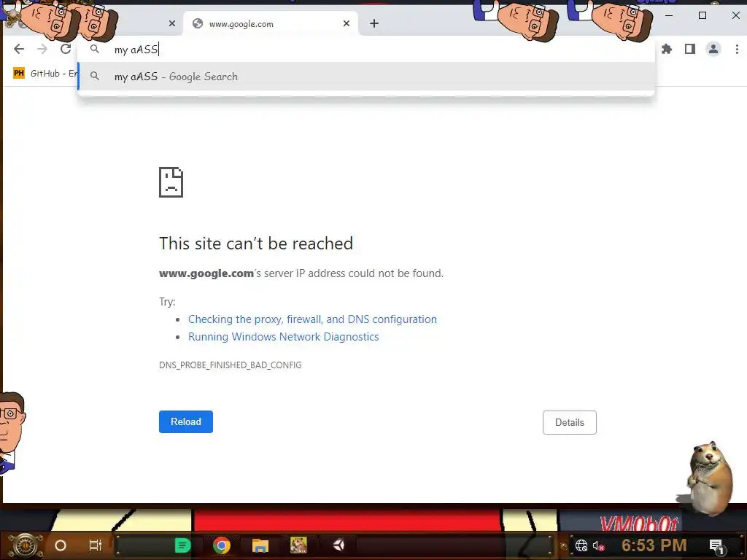This screenshot has width=747, height=560.
Task: Open Task View on the taskbar
Action: coord(96,545)
